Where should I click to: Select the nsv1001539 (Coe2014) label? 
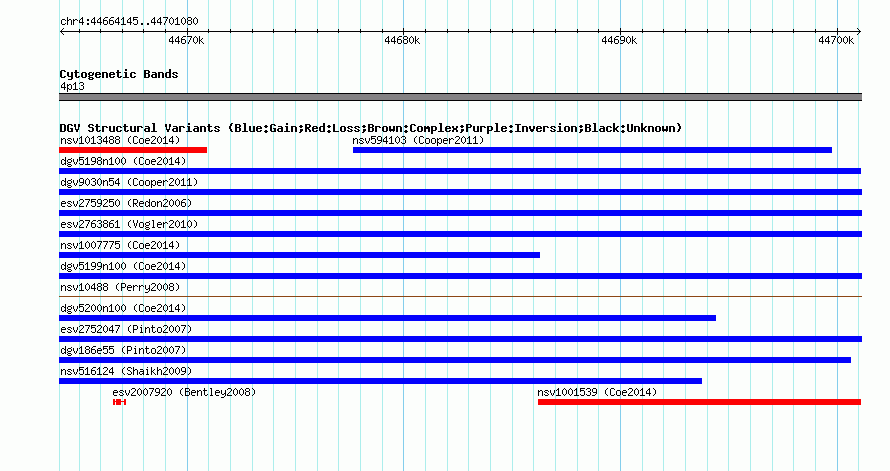(x=597, y=392)
